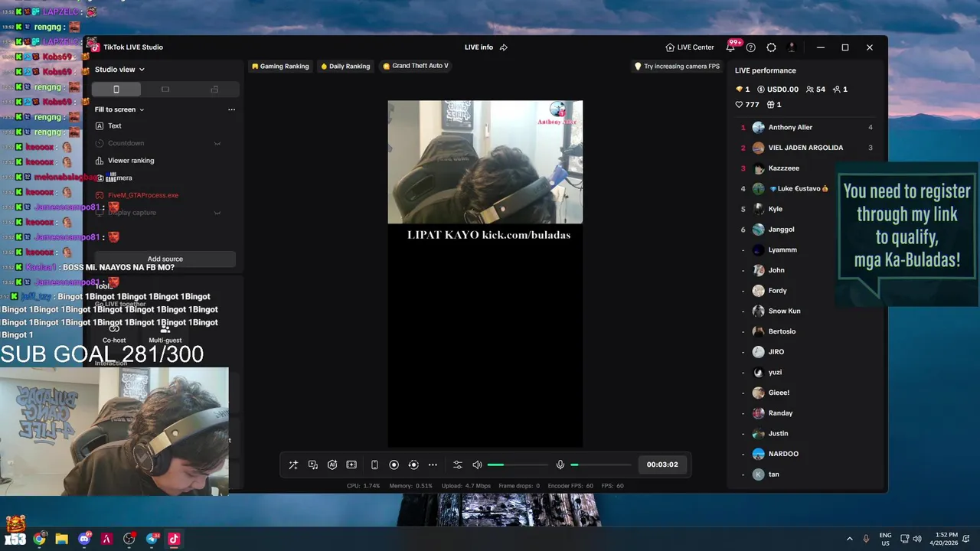
Task: Adjust the speaker volume slider
Action: pos(517,465)
